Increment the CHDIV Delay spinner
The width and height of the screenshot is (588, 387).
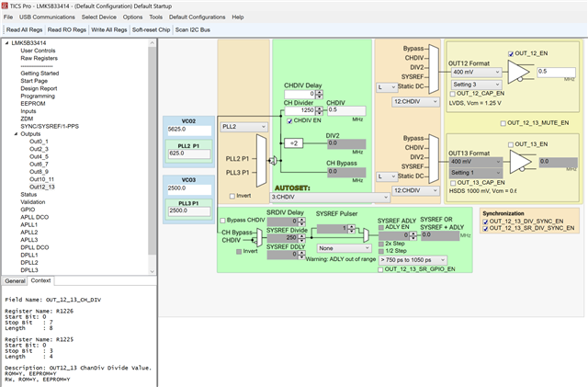pyautogui.click(x=319, y=92)
